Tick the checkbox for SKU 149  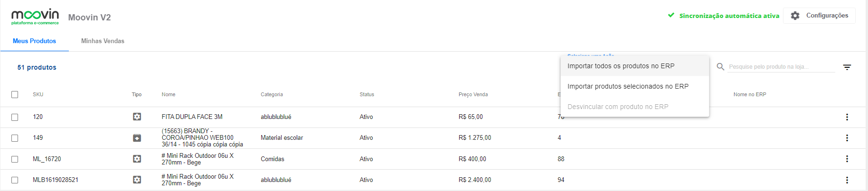point(15,138)
